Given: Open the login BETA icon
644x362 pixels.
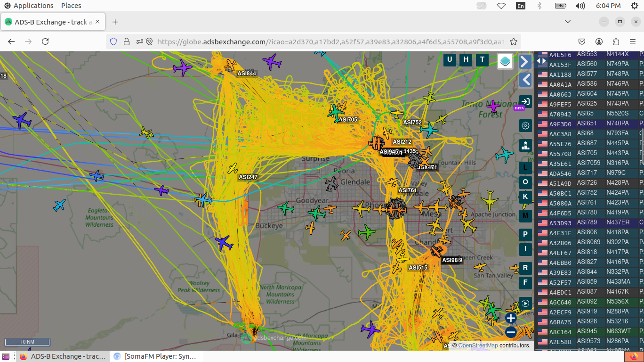Looking at the screenshot, I should [525, 102].
